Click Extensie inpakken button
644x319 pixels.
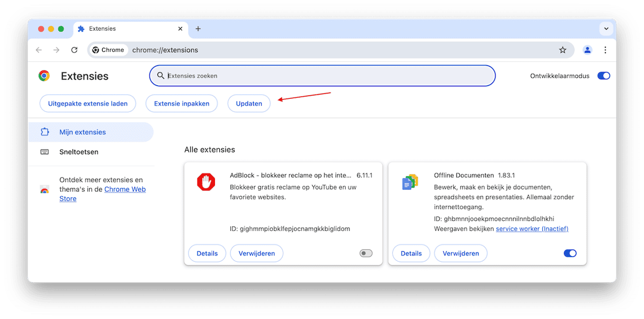182,104
